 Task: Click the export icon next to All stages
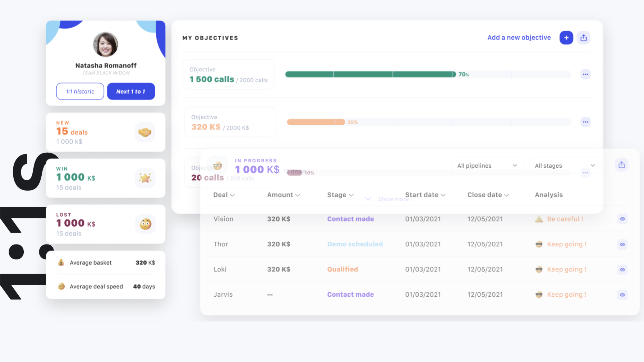(x=622, y=165)
